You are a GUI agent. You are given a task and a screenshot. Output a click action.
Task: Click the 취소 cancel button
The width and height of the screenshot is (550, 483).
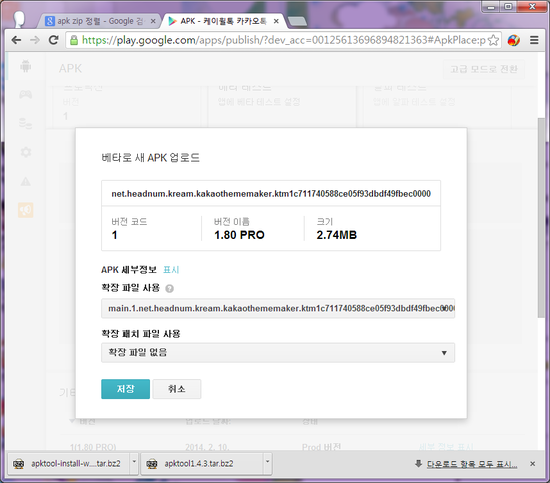177,389
